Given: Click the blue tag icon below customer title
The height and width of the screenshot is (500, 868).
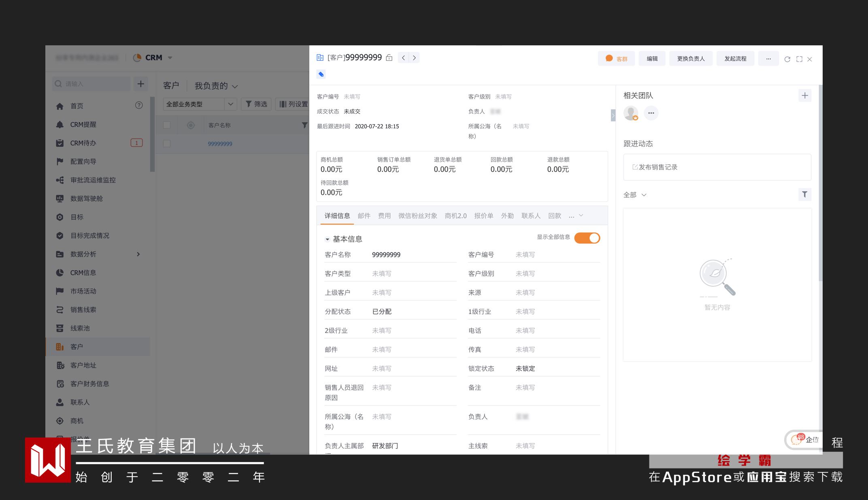Looking at the screenshot, I should pyautogui.click(x=321, y=74).
